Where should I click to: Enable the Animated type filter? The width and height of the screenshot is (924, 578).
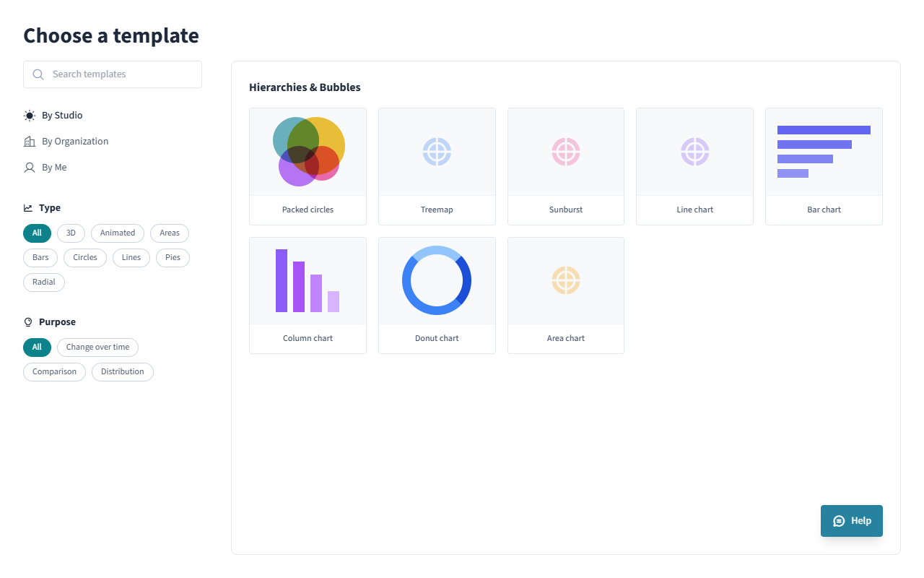point(118,233)
